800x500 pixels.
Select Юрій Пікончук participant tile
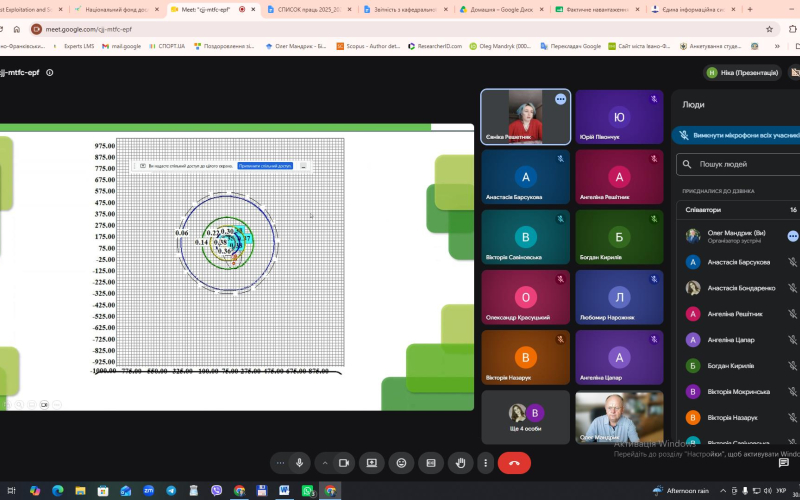pyautogui.click(x=619, y=117)
